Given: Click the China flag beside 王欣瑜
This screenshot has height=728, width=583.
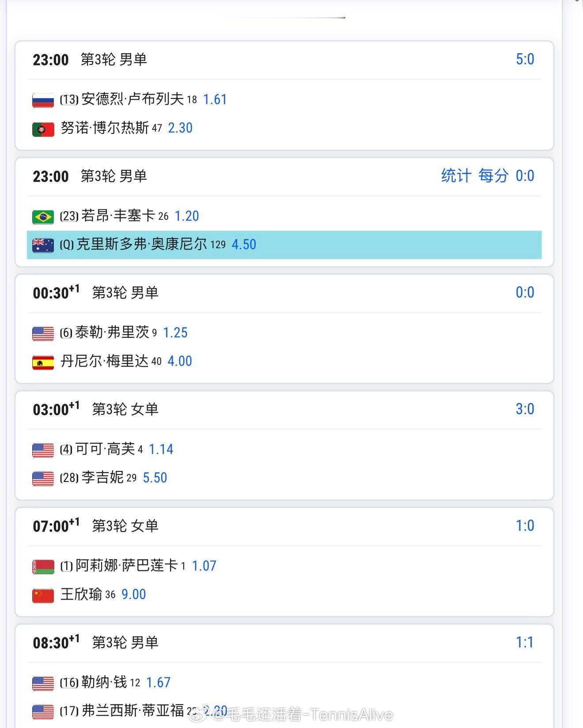Looking at the screenshot, I should (x=43, y=595).
